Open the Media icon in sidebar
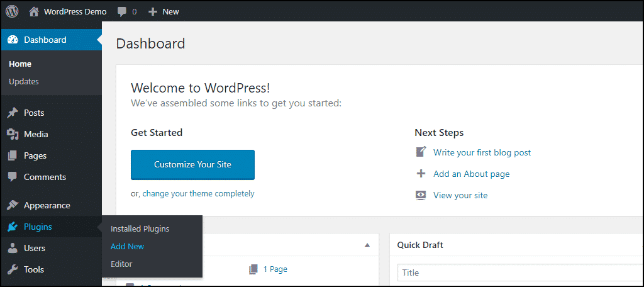The image size is (644, 287). click(13, 134)
